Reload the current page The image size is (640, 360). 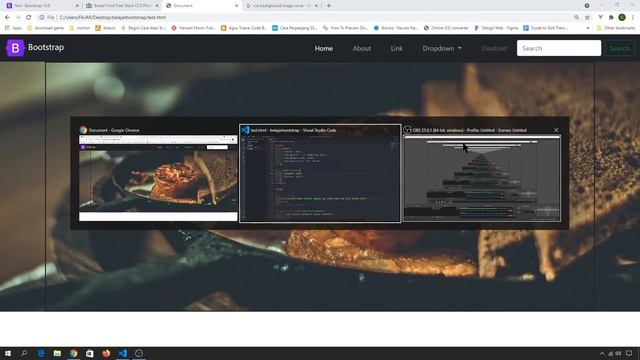[29, 17]
